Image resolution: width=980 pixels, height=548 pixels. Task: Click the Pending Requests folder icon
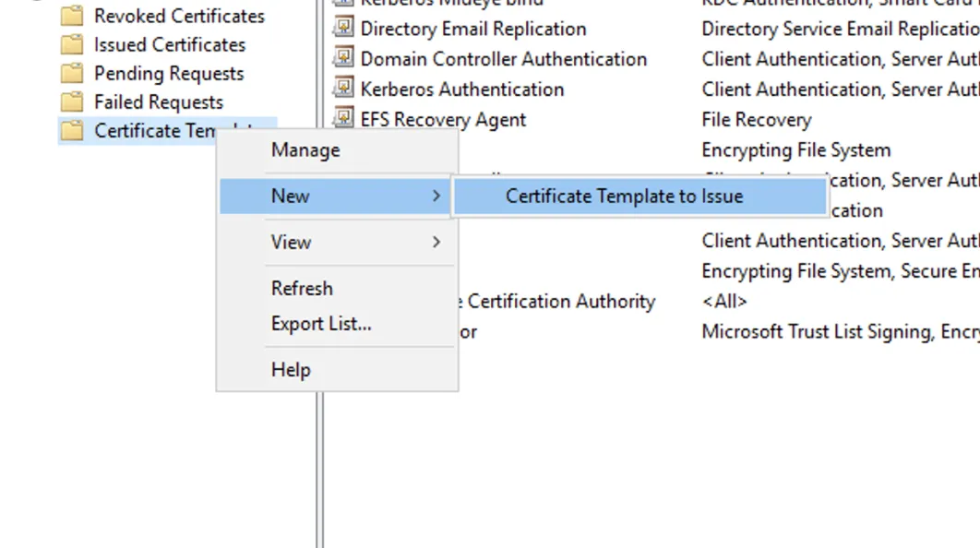coord(70,73)
